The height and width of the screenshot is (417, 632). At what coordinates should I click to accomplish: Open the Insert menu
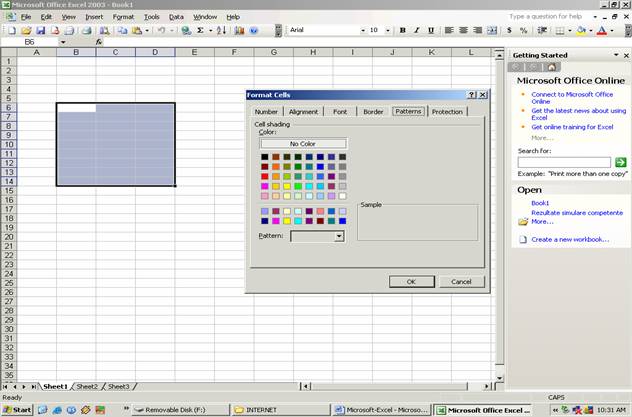coord(94,17)
